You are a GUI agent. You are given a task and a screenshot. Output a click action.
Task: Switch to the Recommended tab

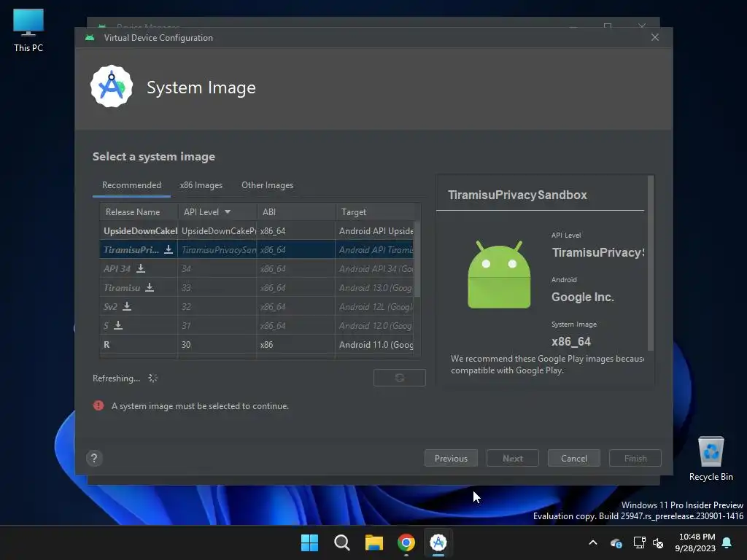(131, 185)
